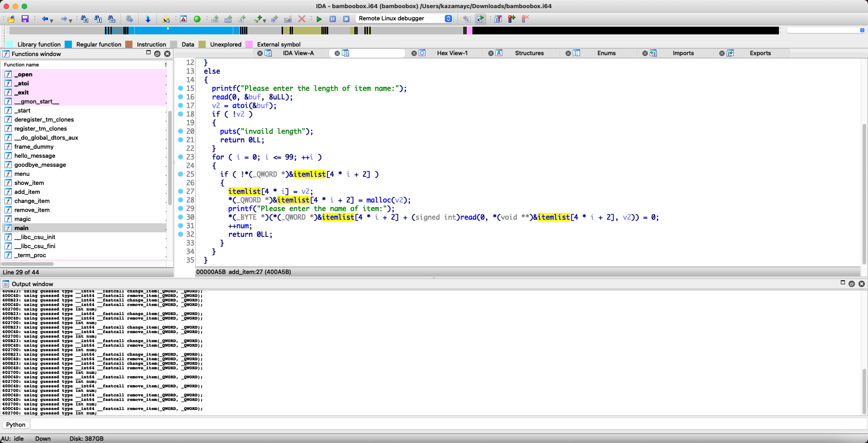Toggle breakpoint dot on line 32
This screenshot has height=443, width=868.
pos(180,234)
